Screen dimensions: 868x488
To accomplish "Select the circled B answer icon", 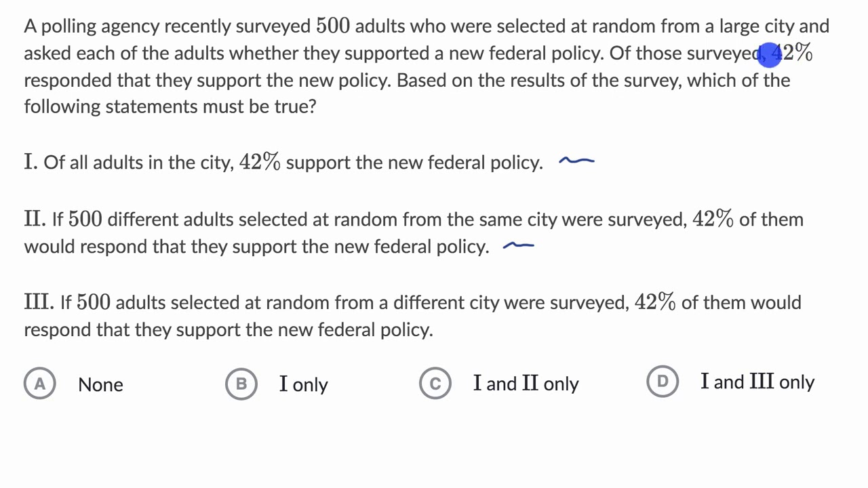I will 241,384.
